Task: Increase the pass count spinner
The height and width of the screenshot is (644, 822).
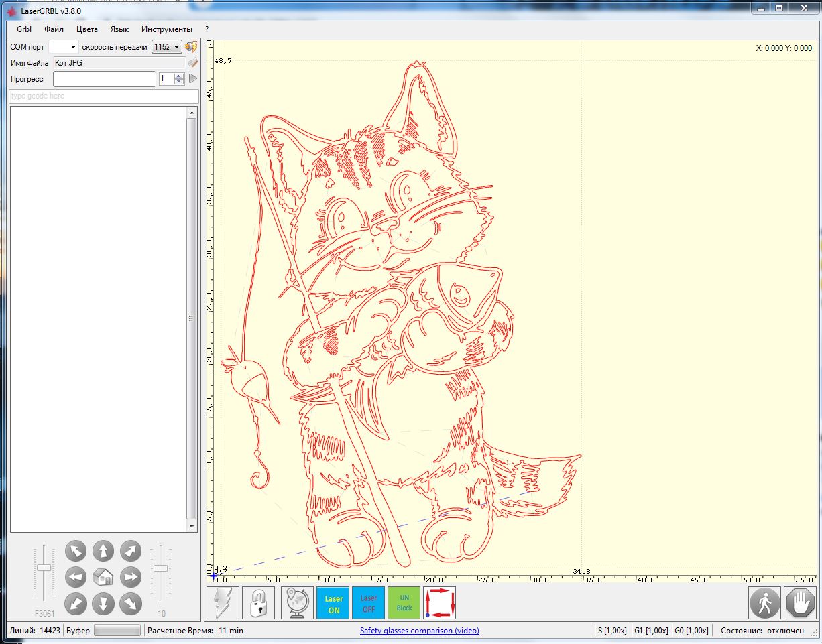Action: [x=179, y=76]
